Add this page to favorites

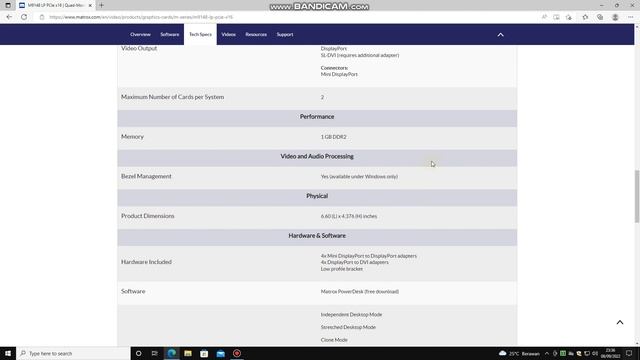pyautogui.click(x=569, y=17)
